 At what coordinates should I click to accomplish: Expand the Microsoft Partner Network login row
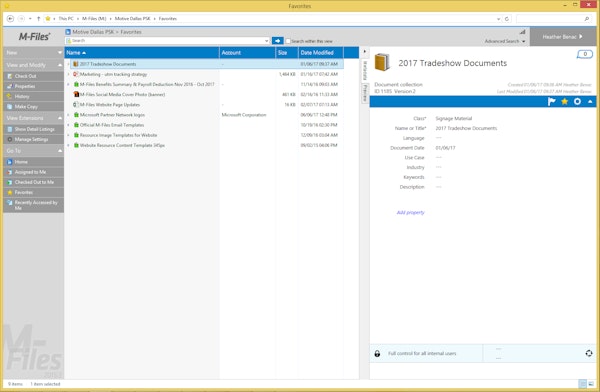(68, 115)
